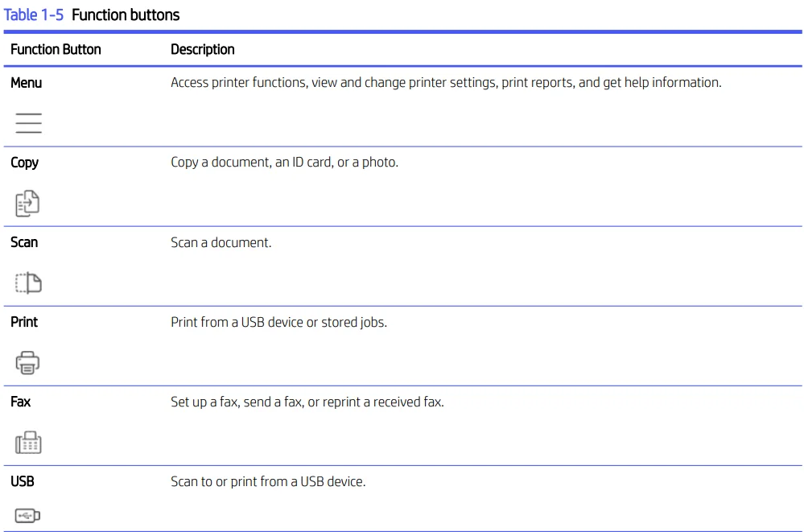Screen dimensions: 804x532
Task: Click the Fax machine icon
Action: pos(28,442)
